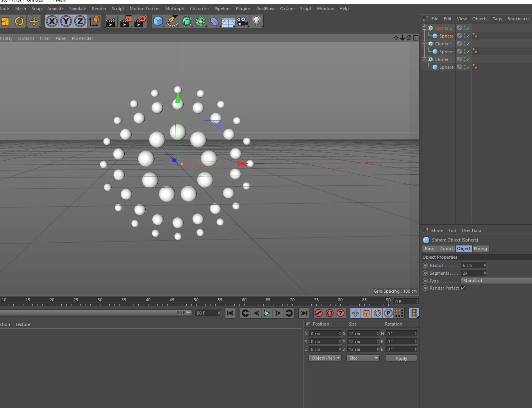This screenshot has height=408, width=532.
Task: Add a Floor environment object
Action: [229, 21]
